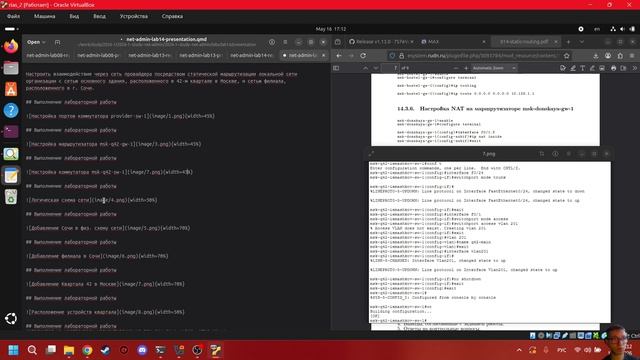
Task: Zoom in the PDF
Action: (466, 68)
